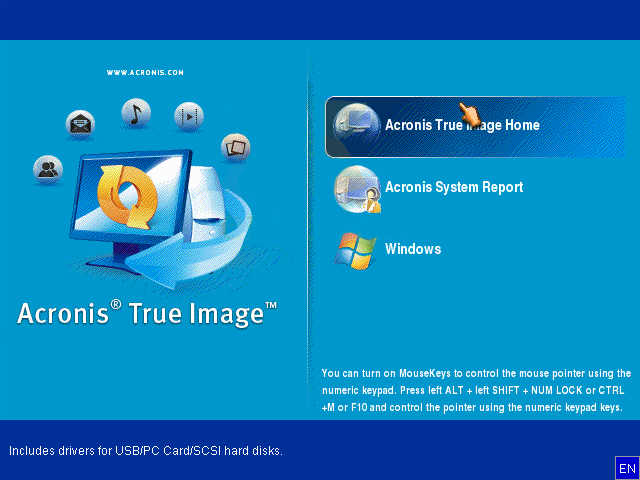Click the email envelope bubble icon
The width and height of the screenshot is (640, 480).
tap(80, 124)
